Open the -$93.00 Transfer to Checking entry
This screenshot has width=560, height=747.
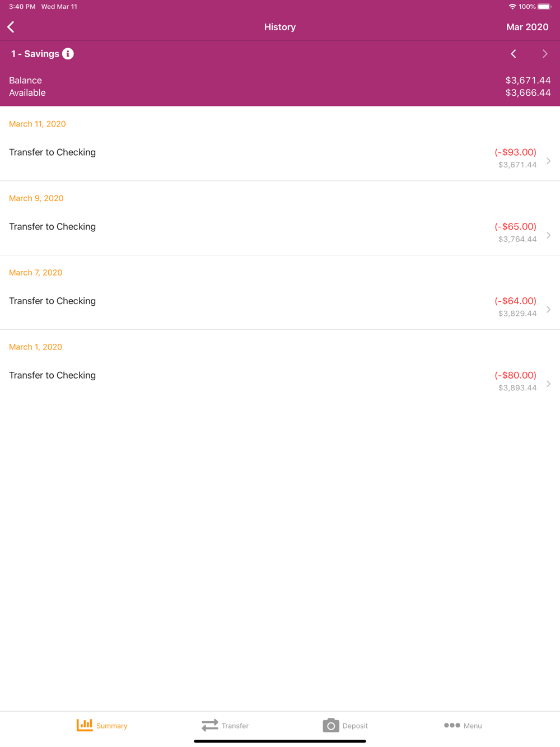[280, 158]
